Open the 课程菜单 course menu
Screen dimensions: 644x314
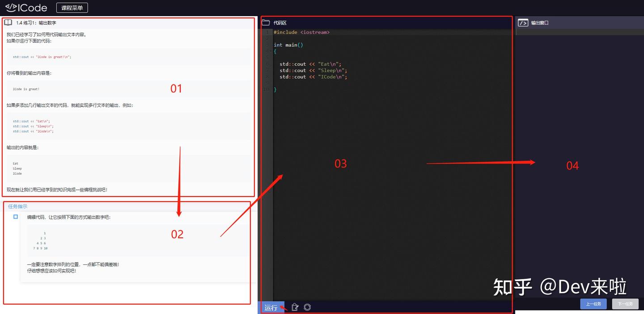(x=72, y=8)
